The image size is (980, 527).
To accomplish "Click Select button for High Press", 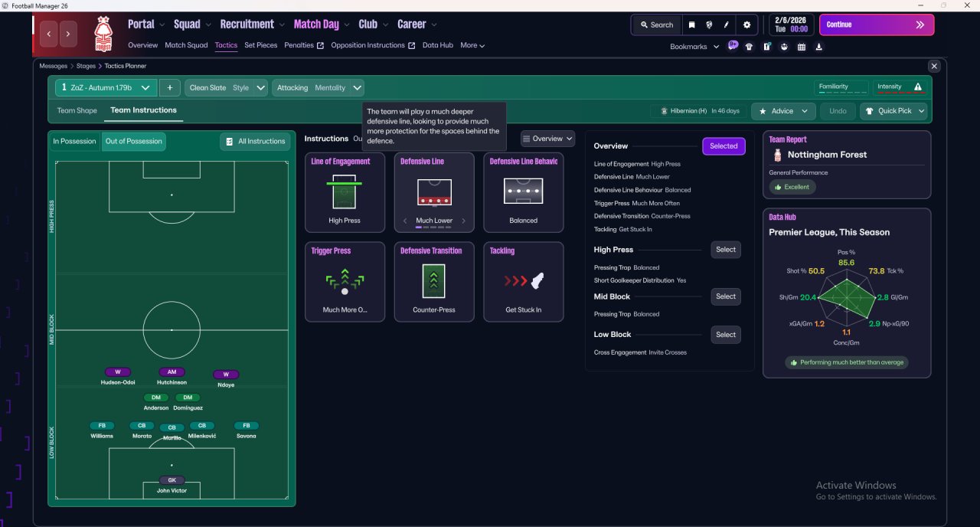I will tap(726, 249).
